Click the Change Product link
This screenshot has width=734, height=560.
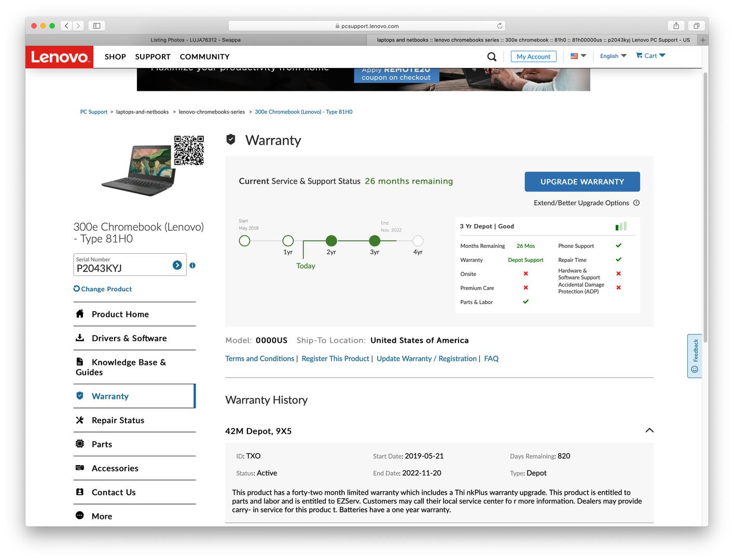click(103, 289)
